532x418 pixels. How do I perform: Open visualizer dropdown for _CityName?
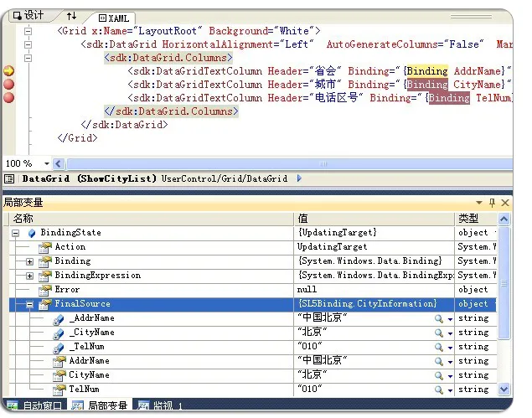tap(450, 333)
